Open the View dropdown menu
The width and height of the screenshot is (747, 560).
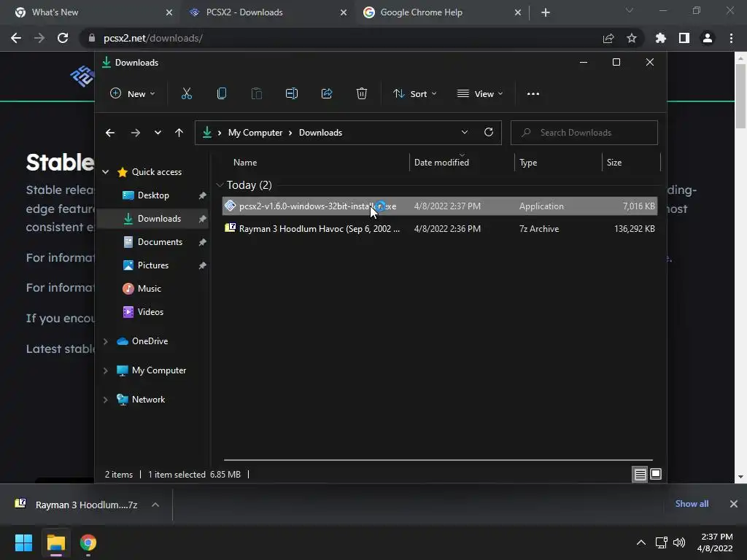coord(480,94)
